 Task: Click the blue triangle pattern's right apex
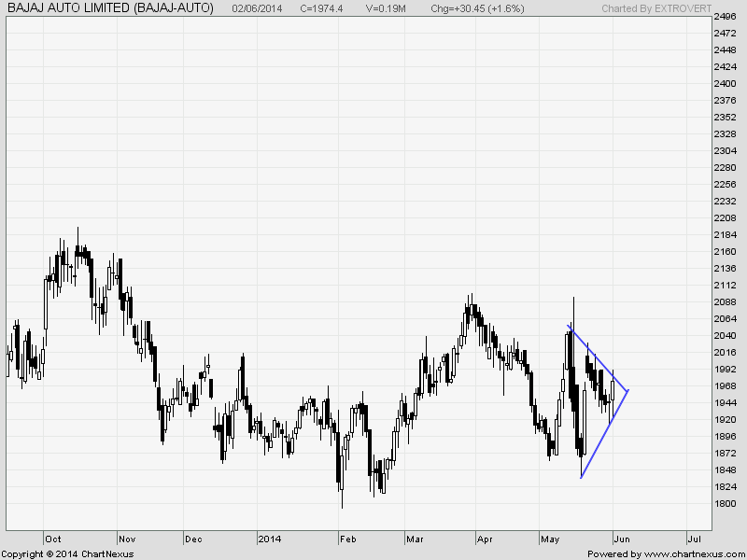click(x=628, y=390)
